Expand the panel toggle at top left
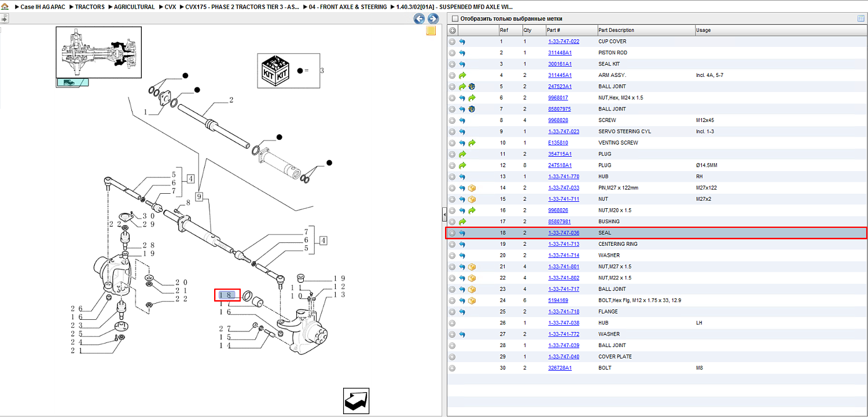 [3, 19]
